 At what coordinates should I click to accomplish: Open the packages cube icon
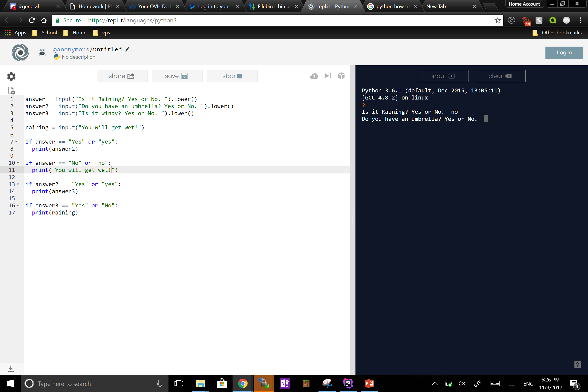341,76
